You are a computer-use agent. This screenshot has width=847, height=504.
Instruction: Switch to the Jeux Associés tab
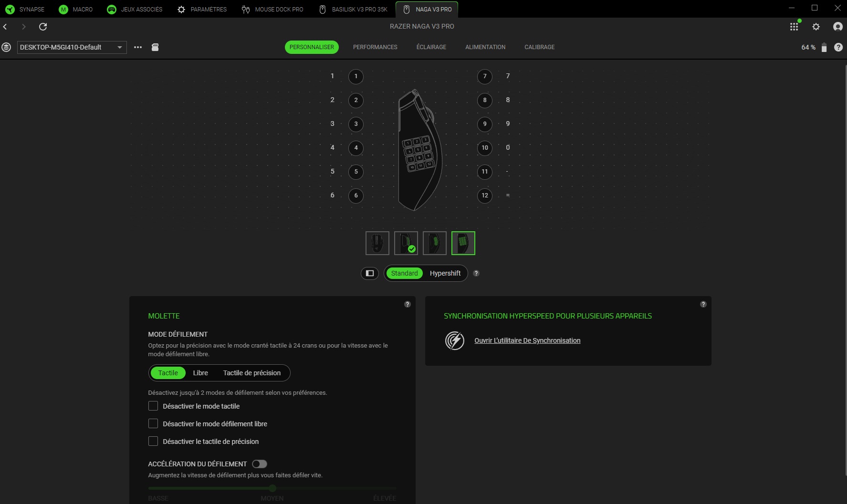(135, 10)
